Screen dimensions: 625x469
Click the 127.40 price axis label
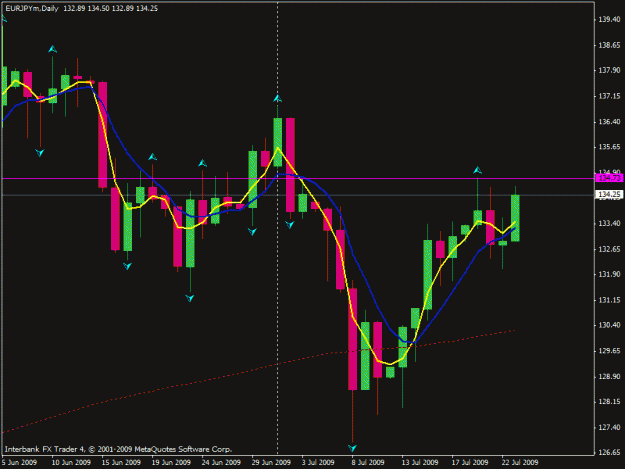[609, 427]
